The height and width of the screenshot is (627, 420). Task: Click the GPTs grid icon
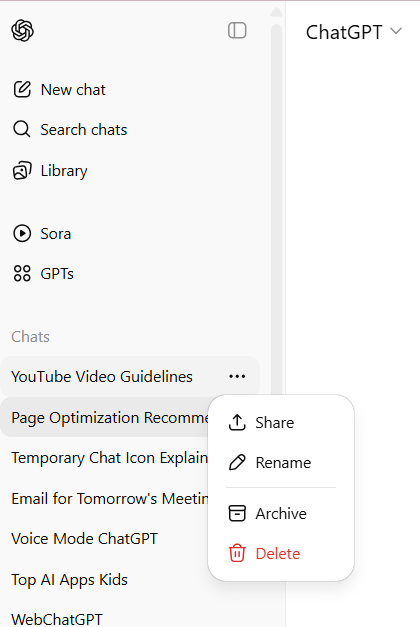click(x=22, y=274)
